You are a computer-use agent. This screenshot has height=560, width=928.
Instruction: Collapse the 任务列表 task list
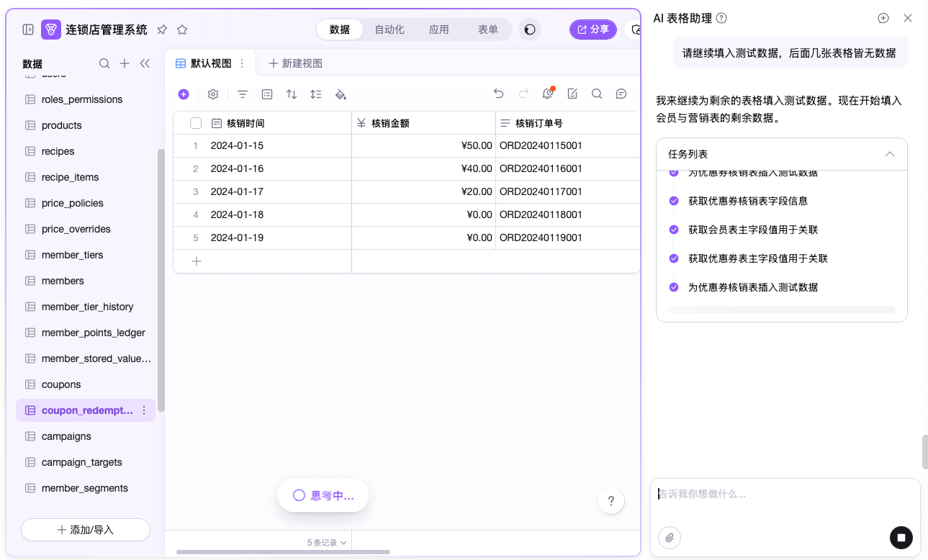point(890,154)
